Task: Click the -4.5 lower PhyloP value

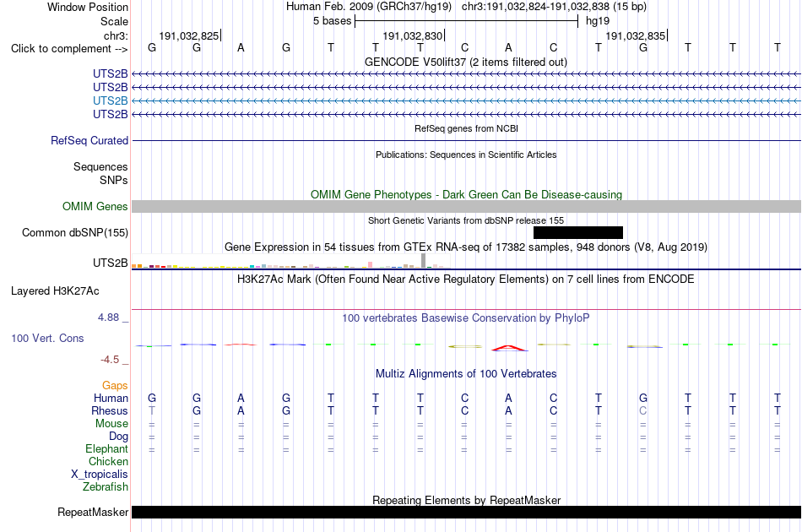Action: (110, 360)
